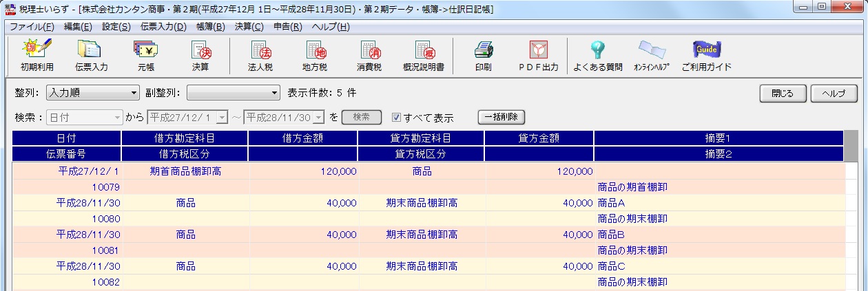Open the ご利用ガイド guide icon
The image size is (868, 291).
[x=706, y=55]
